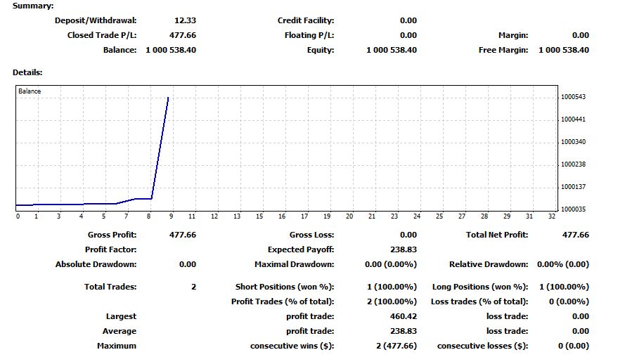
Task: Select the Maximal Drawdown value 0.00 (0.00%)
Action: point(391,264)
